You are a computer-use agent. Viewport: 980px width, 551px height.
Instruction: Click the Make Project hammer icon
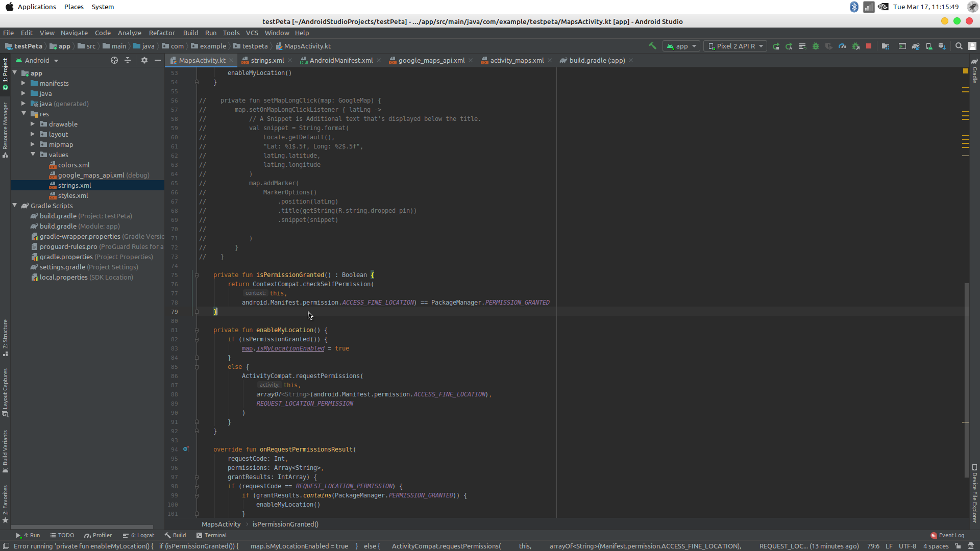click(x=652, y=46)
